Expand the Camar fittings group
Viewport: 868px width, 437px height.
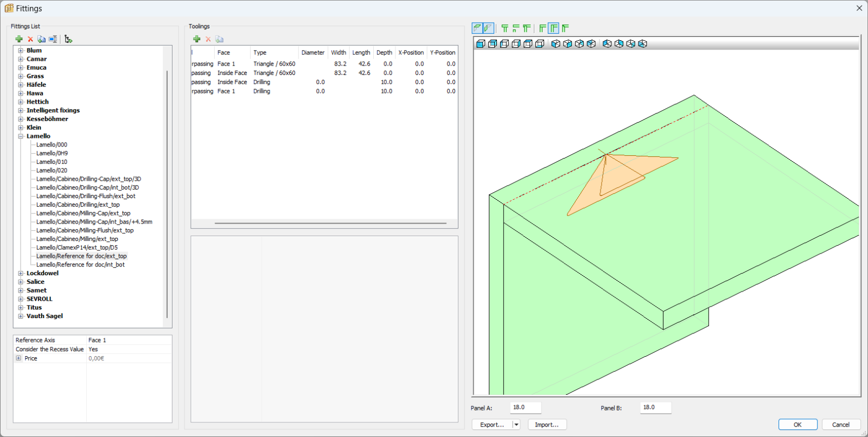(x=21, y=59)
